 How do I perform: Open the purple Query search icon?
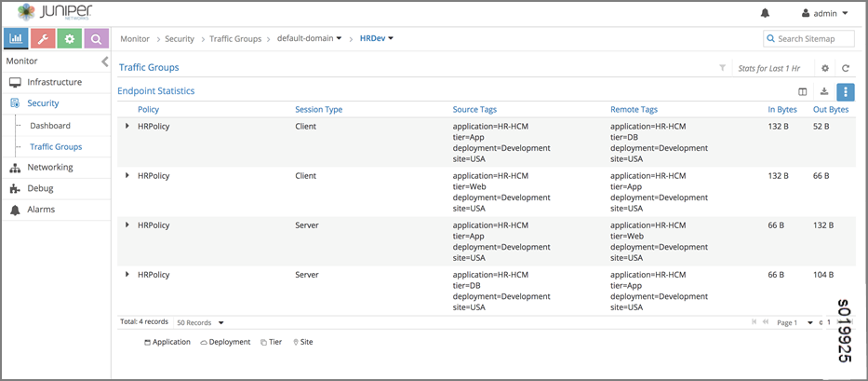[x=97, y=38]
